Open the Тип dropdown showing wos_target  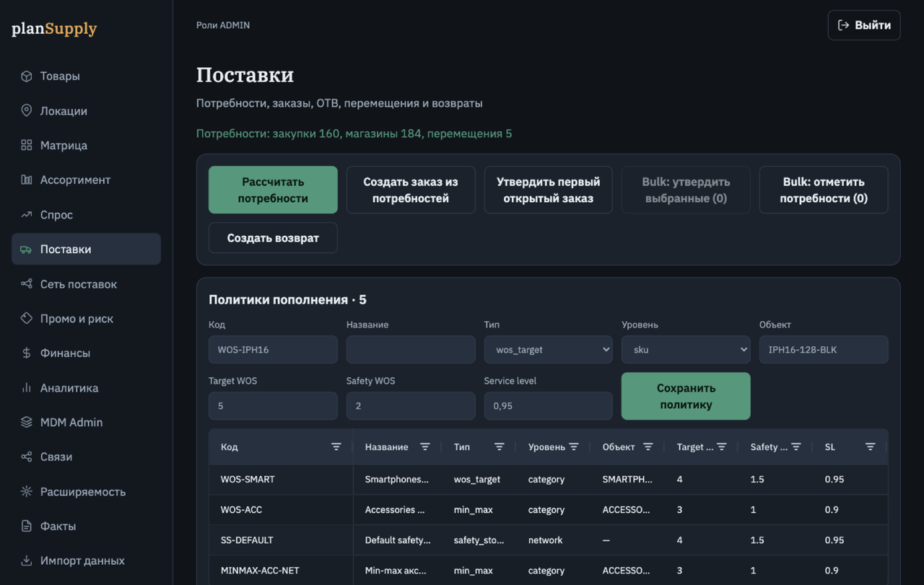(x=549, y=349)
